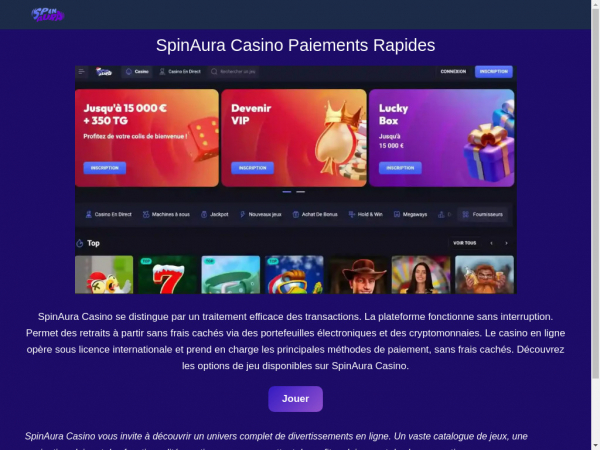Screen dimensions: 600x450
Task: Click INSCRIPTION on the Lucky Box banner
Action: (400, 168)
